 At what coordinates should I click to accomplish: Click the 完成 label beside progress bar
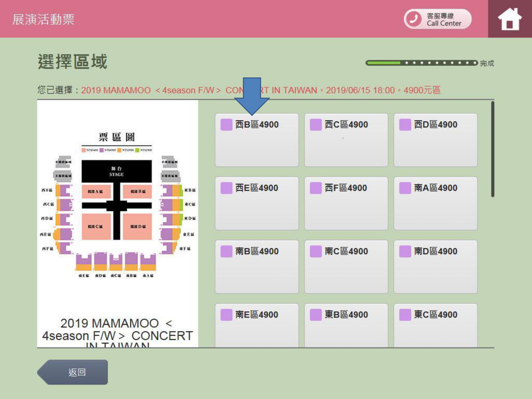click(487, 63)
